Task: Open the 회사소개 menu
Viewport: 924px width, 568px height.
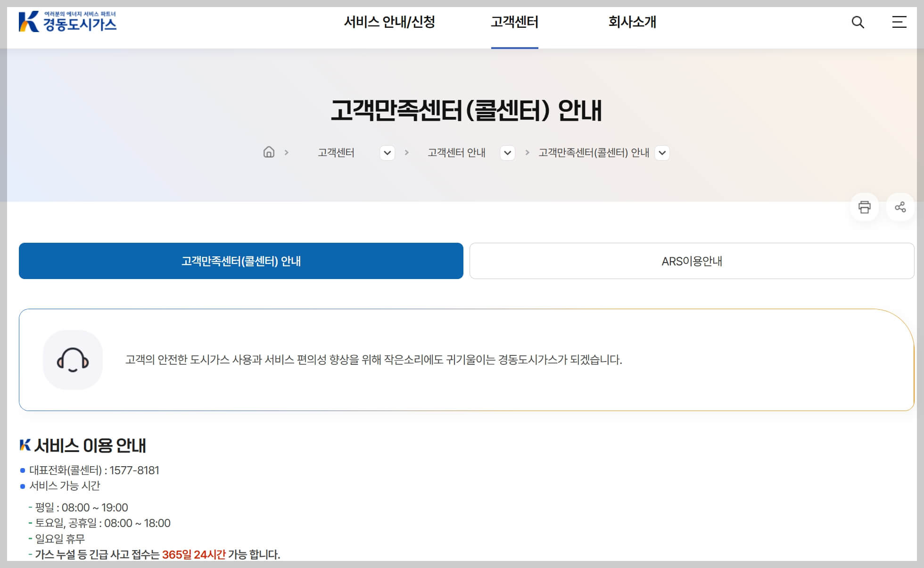Action: point(632,22)
